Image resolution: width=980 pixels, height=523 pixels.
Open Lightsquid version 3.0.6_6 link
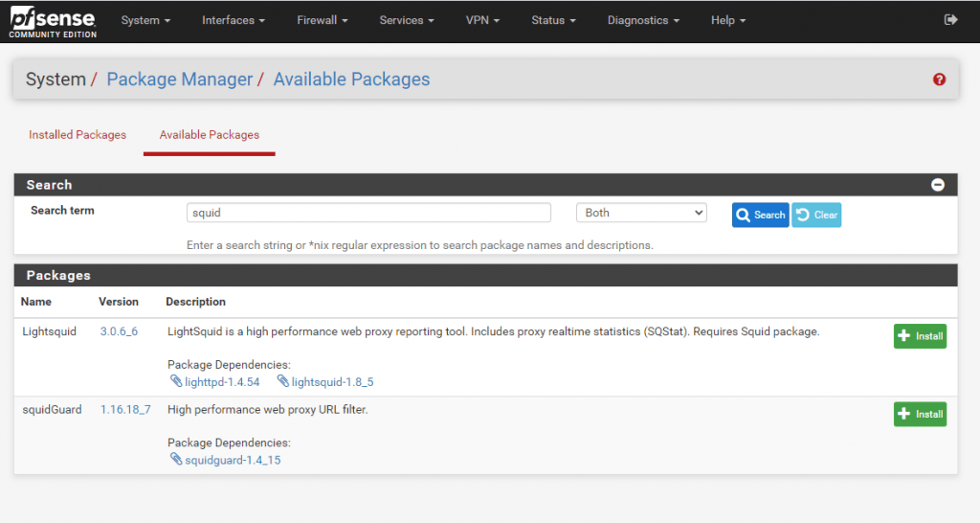point(119,331)
